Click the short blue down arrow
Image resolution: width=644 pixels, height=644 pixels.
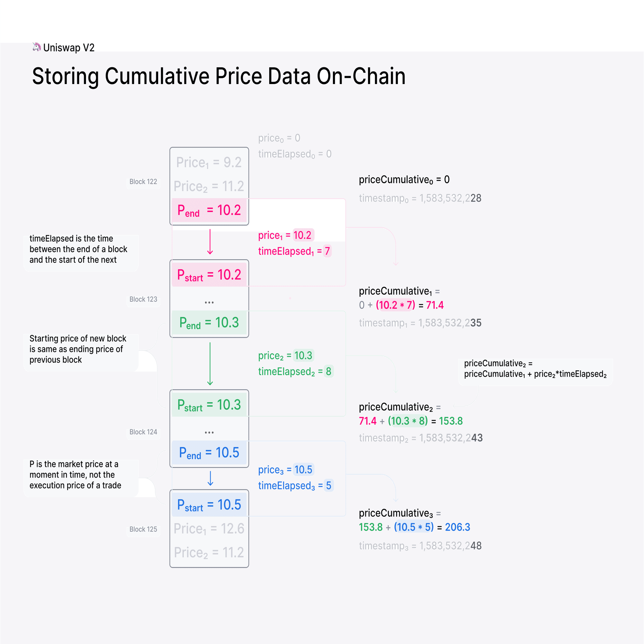click(x=210, y=478)
